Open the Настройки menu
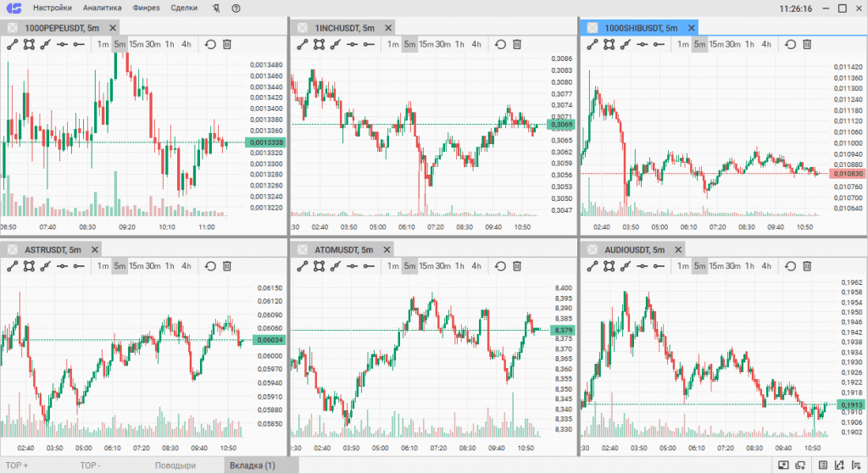868x474 pixels. tap(53, 8)
